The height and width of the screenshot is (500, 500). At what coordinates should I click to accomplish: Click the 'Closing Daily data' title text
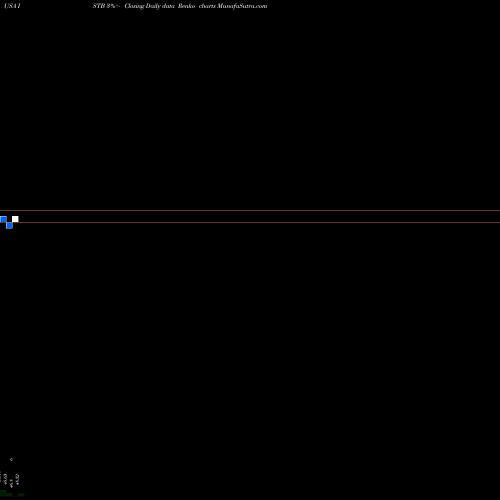pyautogui.click(x=150, y=6)
